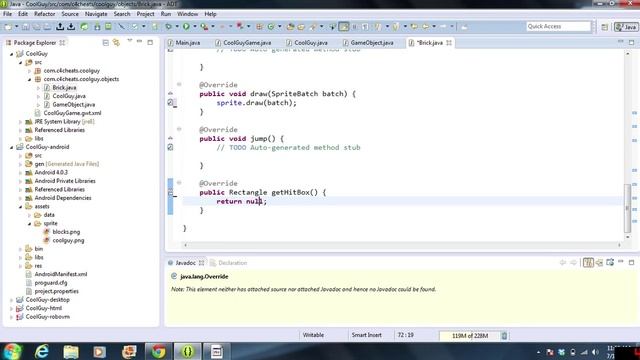This screenshot has width=640, height=360.
Task: Click the Quick Access search field
Action: [558, 27]
